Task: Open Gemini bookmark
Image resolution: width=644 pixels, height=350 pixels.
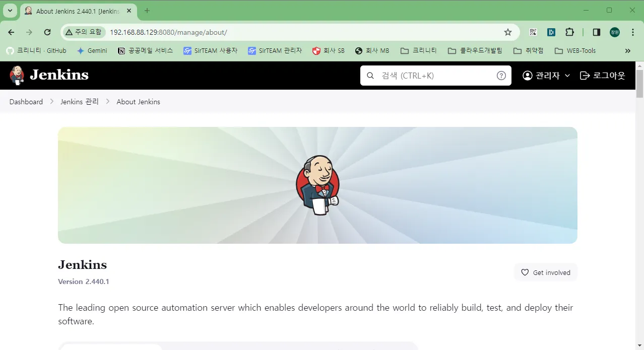Action: [x=92, y=50]
